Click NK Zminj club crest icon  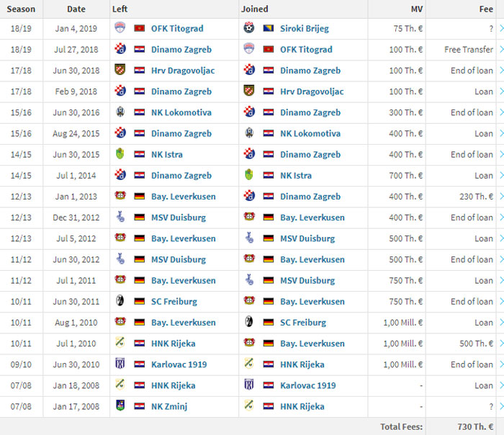[x=120, y=405]
